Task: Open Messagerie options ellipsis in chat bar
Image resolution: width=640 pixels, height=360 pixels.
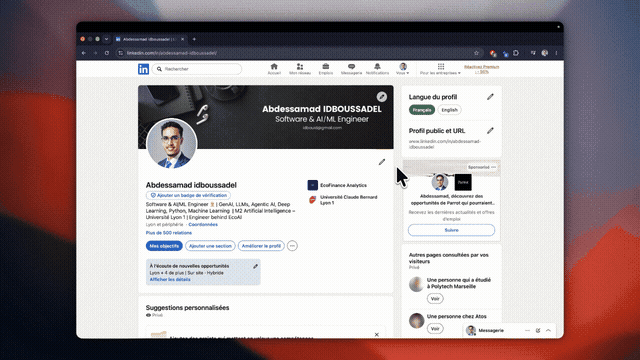Action: tap(527, 331)
